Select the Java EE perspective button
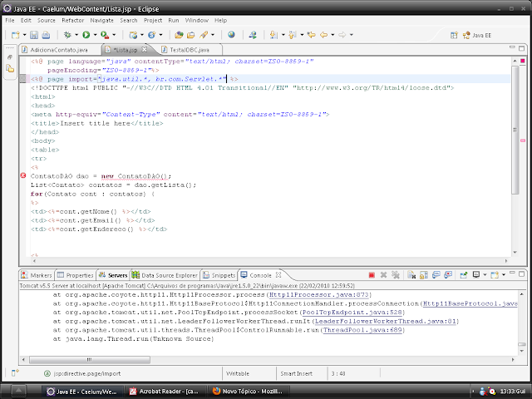The width and height of the screenshot is (532, 399). point(477,35)
